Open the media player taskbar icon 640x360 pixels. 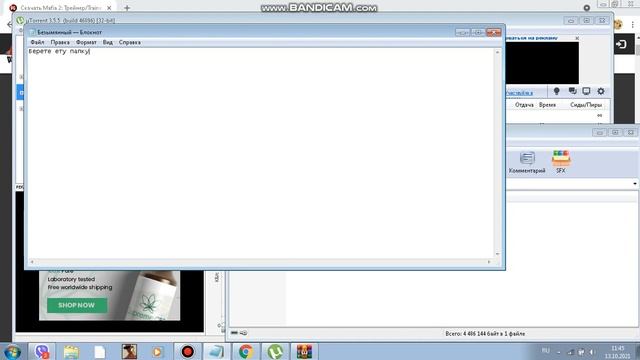[x=157, y=351]
